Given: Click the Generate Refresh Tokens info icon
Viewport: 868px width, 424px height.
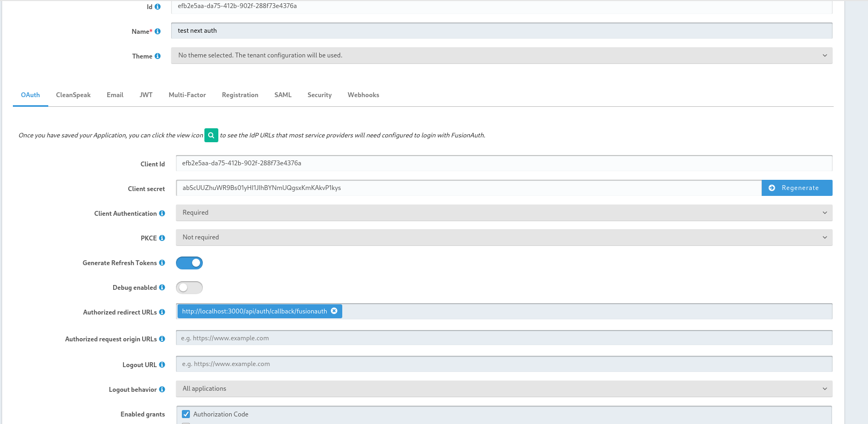Looking at the screenshot, I should click(x=162, y=263).
